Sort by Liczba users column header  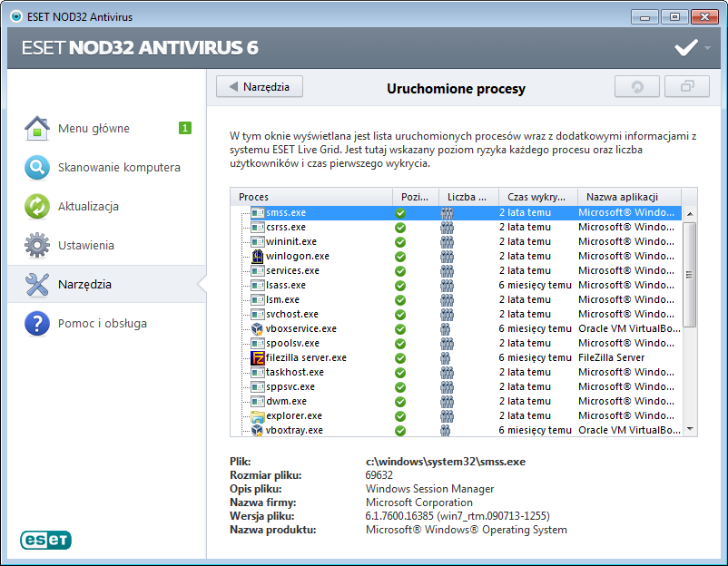(468, 197)
